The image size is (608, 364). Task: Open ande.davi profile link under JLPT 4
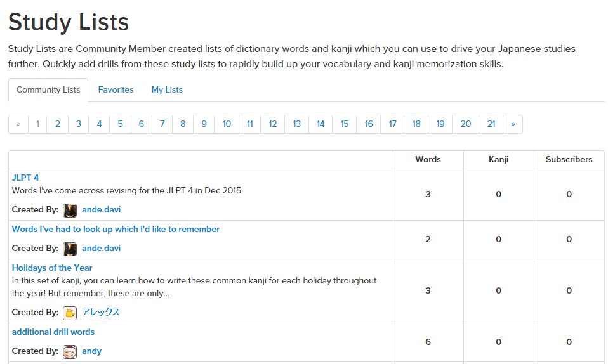pyautogui.click(x=101, y=210)
